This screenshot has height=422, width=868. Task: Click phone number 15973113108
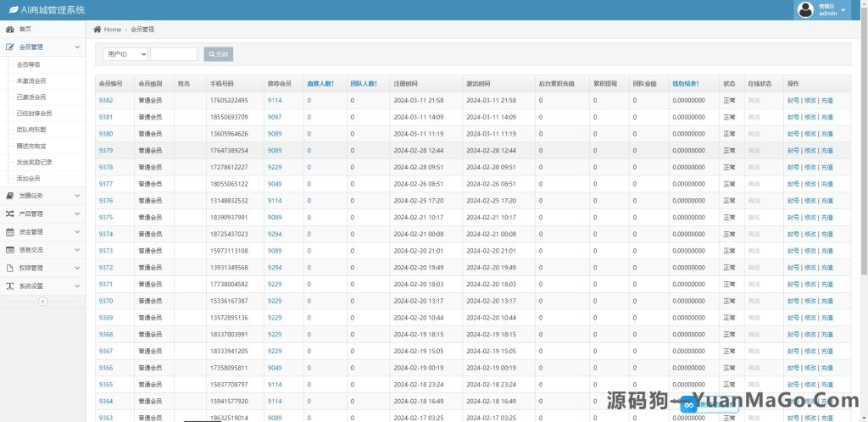[229, 251]
